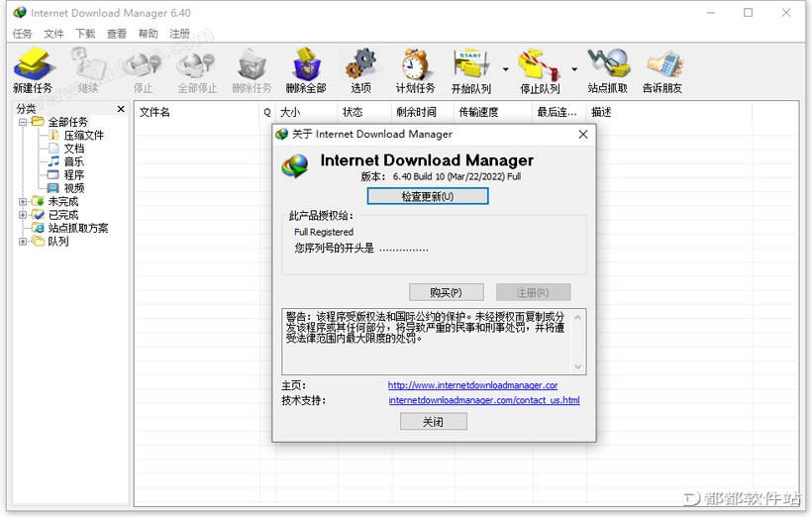Select 视频 category in tree

(73, 188)
